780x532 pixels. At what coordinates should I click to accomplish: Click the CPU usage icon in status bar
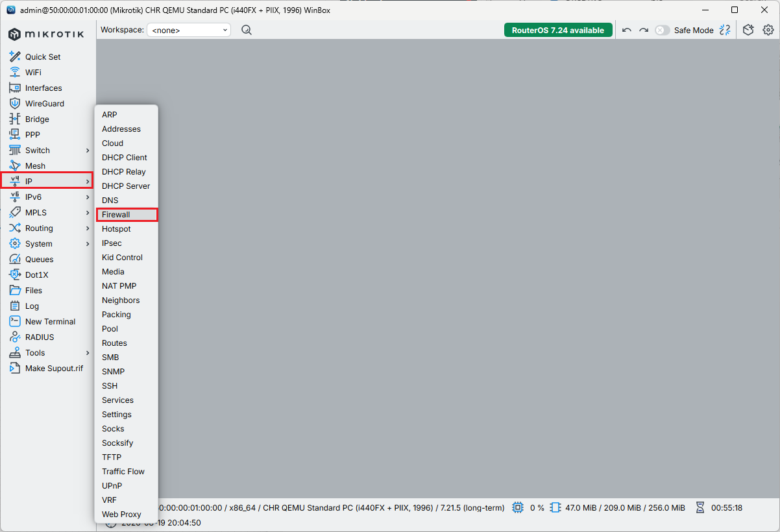(518, 507)
